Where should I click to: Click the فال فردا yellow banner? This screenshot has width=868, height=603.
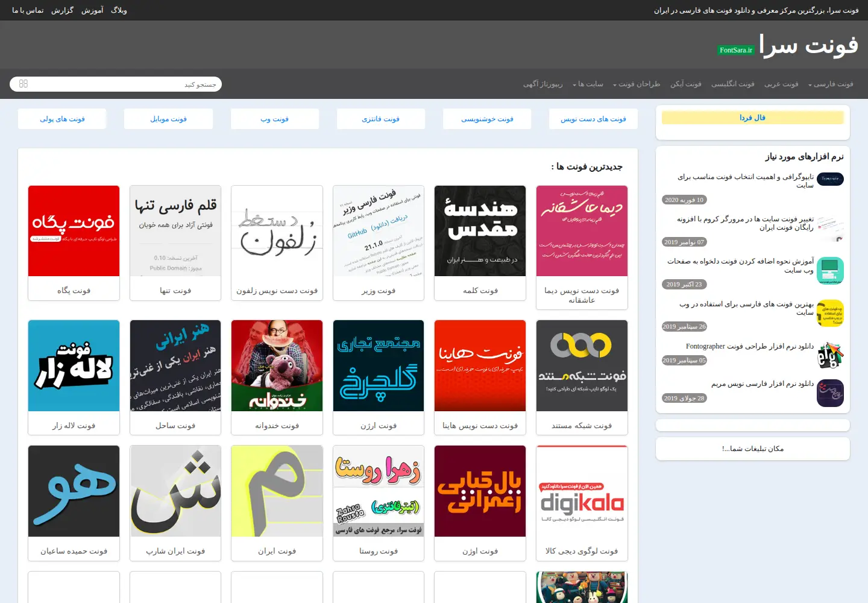(752, 118)
